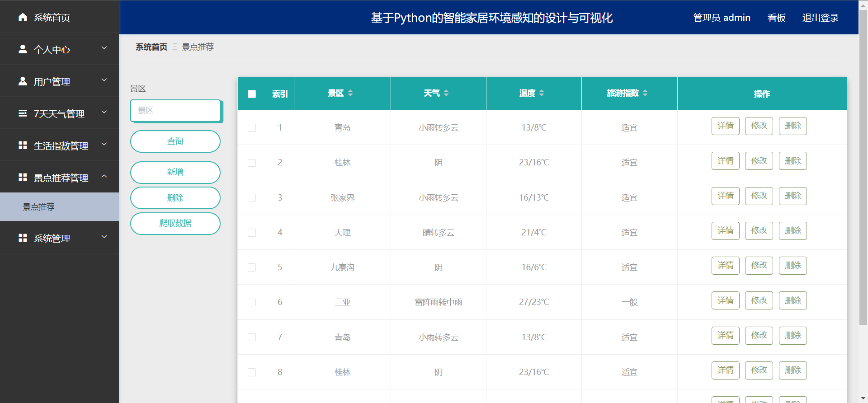Click 系统首页 breadcrumb link
Screen dimensions: 868x403
151,47
